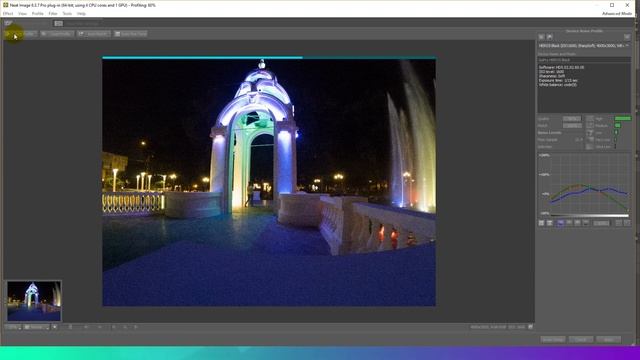Click the highlighted channel button below the graph
This screenshot has width=640, height=360.
point(560,223)
